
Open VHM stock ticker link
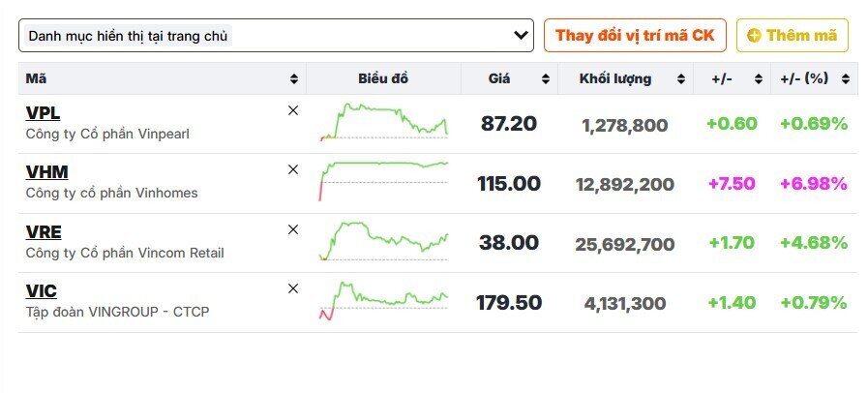tap(46, 172)
